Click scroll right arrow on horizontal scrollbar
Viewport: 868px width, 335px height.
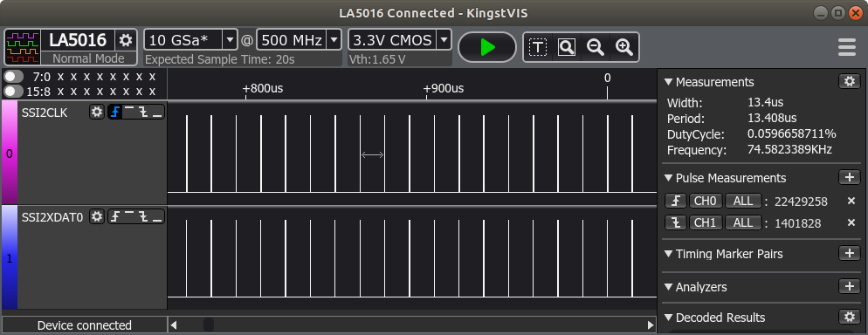pyautogui.click(x=651, y=325)
